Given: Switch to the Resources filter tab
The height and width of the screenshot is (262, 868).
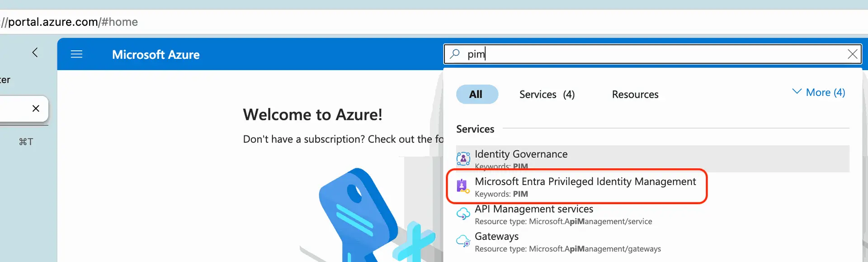Looking at the screenshot, I should coord(635,95).
